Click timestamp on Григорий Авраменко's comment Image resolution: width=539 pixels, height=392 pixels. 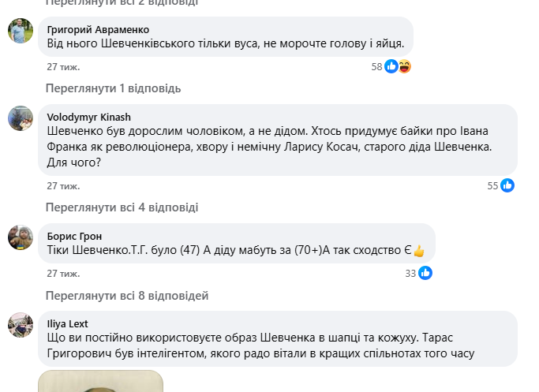[58, 67]
